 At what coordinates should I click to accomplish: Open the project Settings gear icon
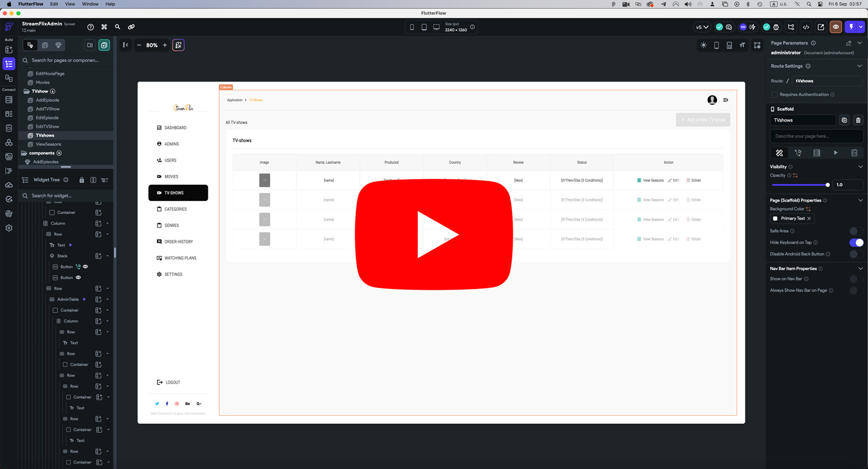tap(9, 228)
